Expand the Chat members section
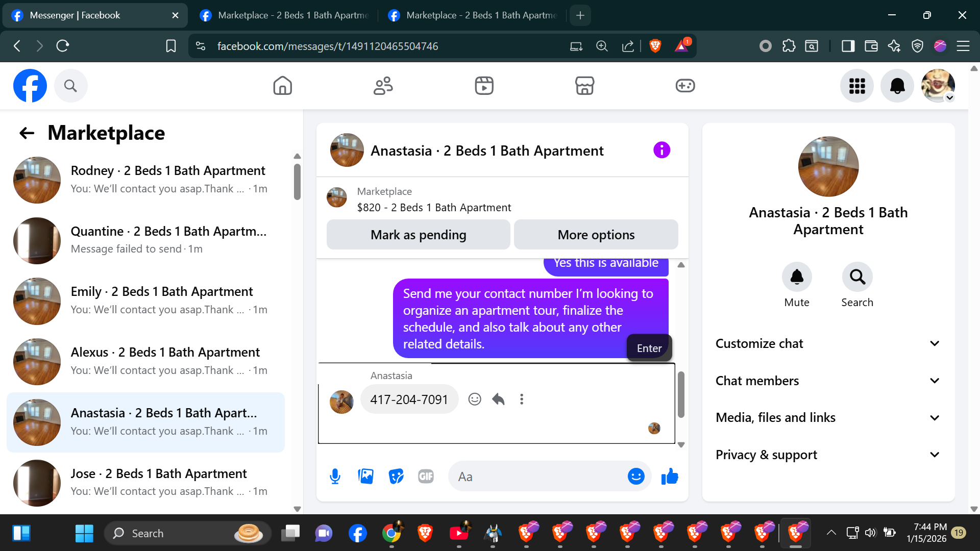This screenshot has width=980, height=551. (828, 381)
